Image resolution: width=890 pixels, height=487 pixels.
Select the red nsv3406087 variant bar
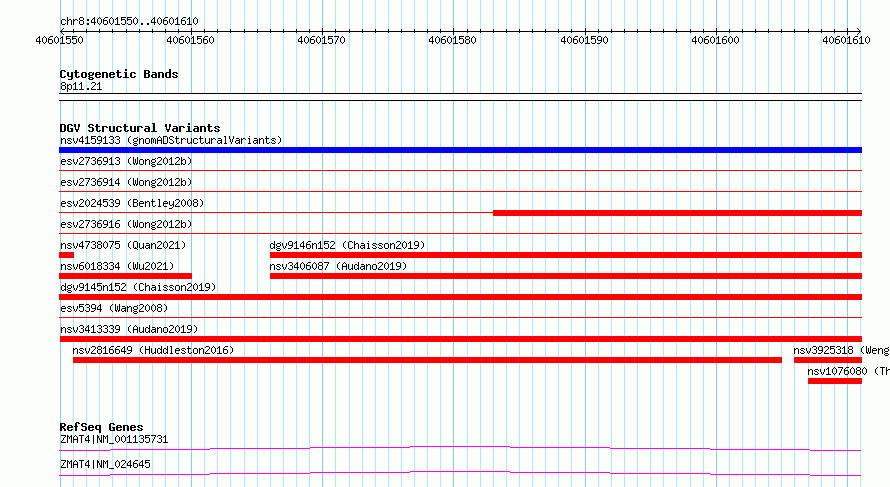566,276
